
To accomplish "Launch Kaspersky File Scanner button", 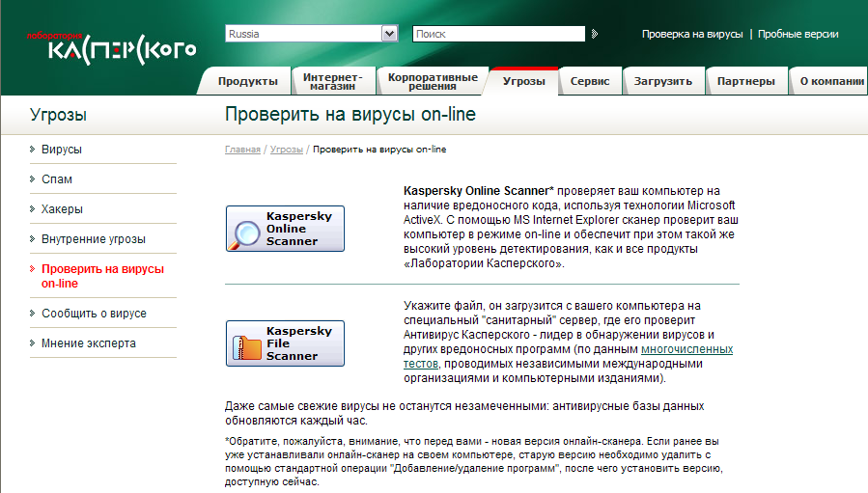I will [x=285, y=343].
